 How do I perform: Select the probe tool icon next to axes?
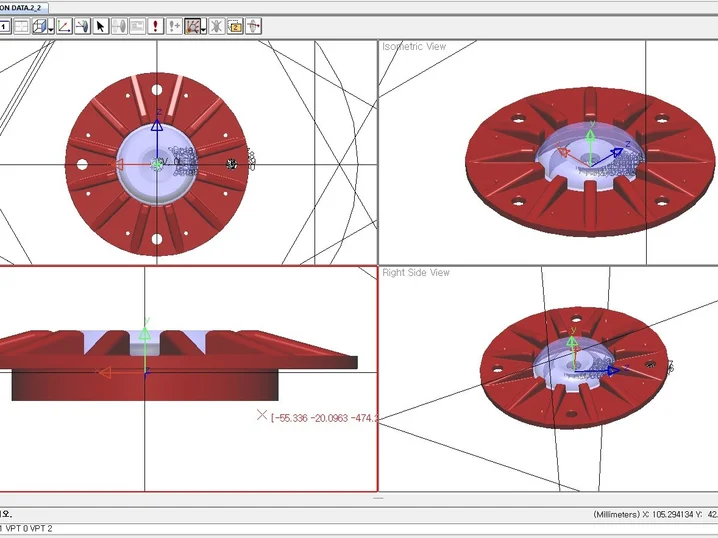coord(82,26)
